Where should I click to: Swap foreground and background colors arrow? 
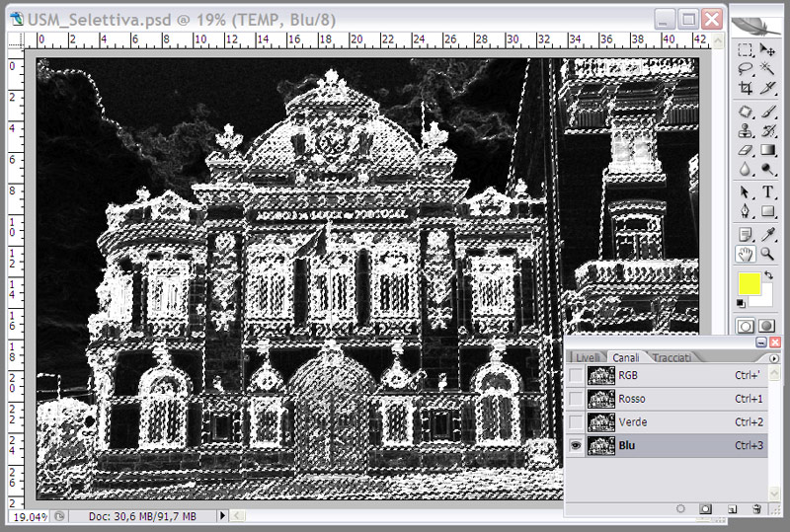pyautogui.click(x=769, y=274)
